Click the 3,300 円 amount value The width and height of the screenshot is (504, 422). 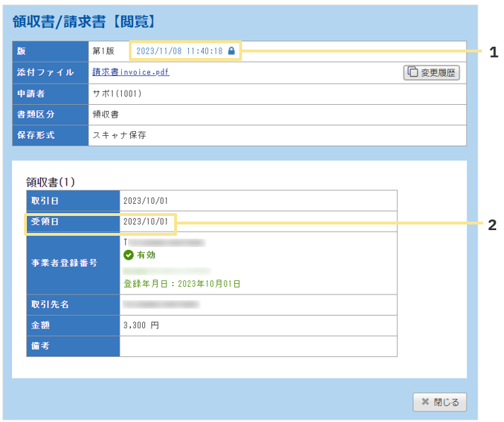[141, 326]
